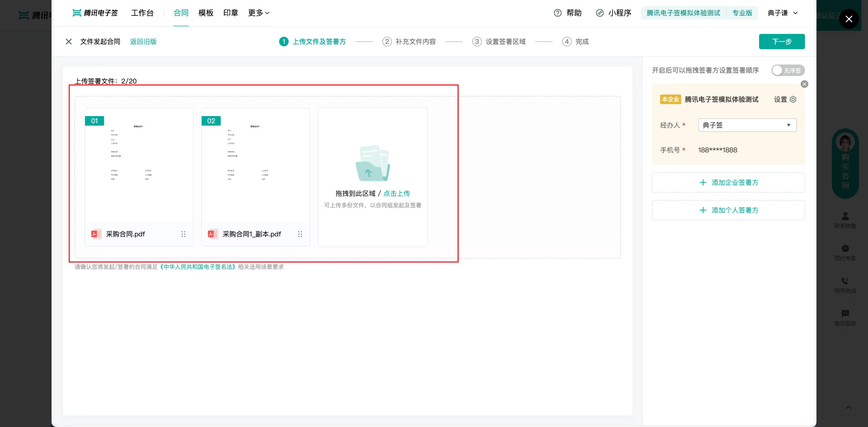Open the purchase consultation avatar widget
The height and width of the screenshot is (427, 868).
coord(845,164)
